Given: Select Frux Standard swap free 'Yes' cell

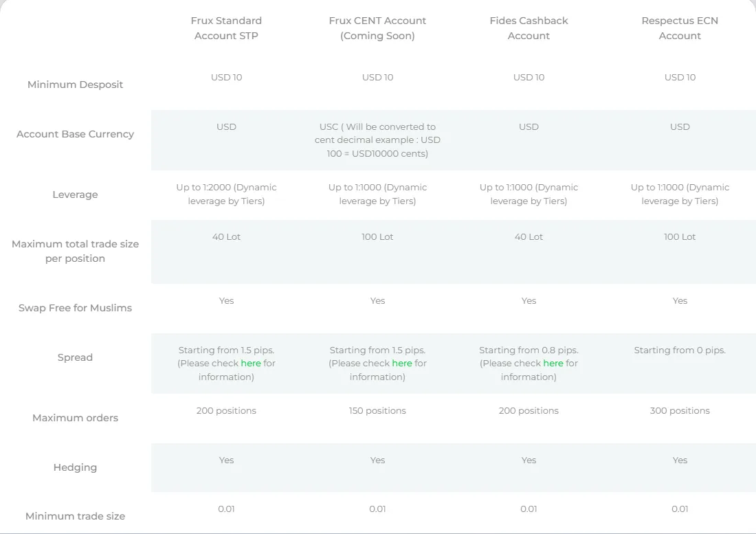Looking at the screenshot, I should pyautogui.click(x=226, y=301).
